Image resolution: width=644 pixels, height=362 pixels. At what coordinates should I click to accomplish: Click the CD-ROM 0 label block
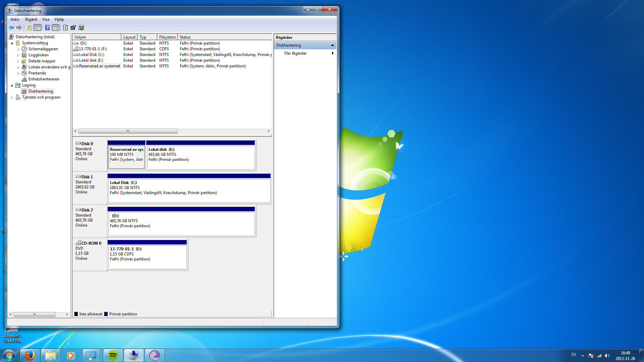pyautogui.click(x=90, y=254)
